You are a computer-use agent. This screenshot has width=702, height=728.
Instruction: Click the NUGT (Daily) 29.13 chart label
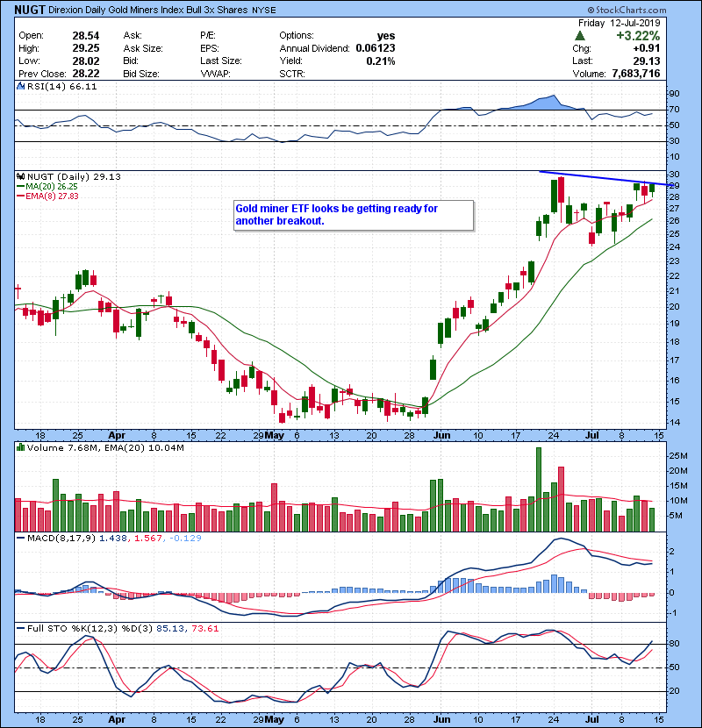(74, 176)
